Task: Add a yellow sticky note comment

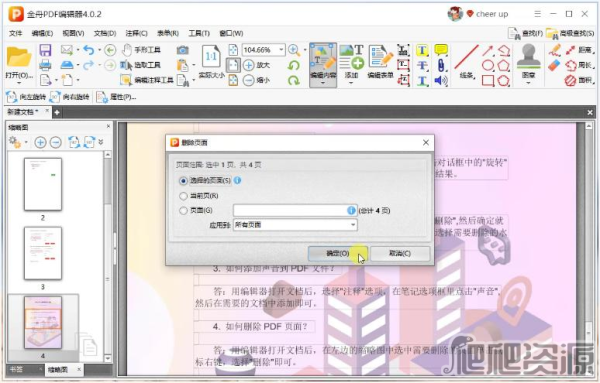Action: 441,50
